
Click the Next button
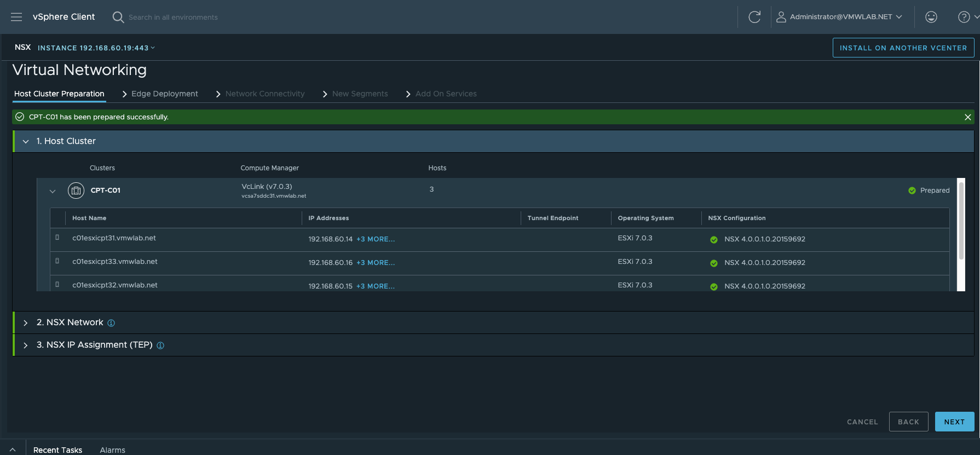954,422
